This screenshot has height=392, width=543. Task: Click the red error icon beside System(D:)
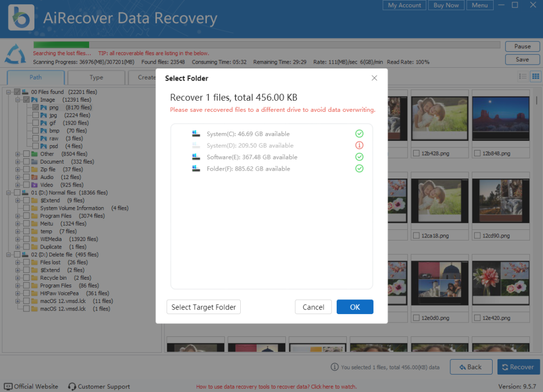pos(360,145)
